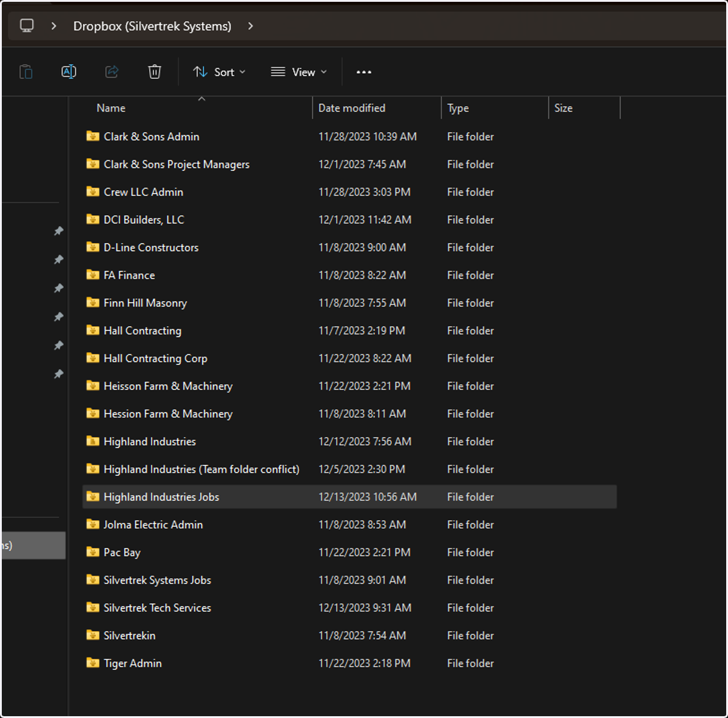Click File folder type in Silvertrekin row
Screen dimensions: 728x718
(x=470, y=636)
